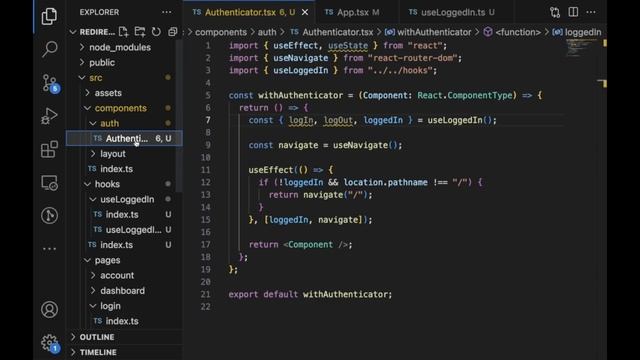Collapse all folders in Explorer
This screenshot has height=360, width=640.
click(173, 32)
